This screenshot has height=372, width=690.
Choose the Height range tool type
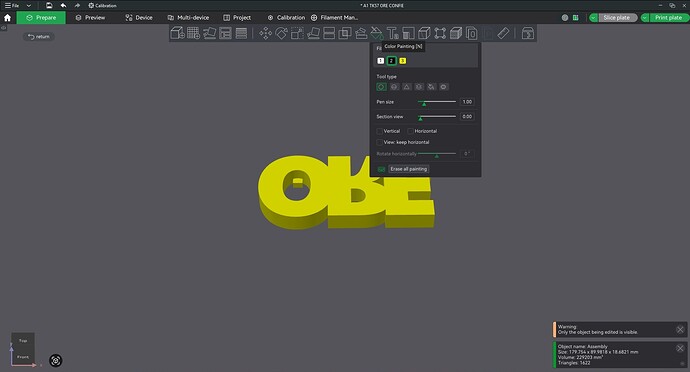coord(419,87)
